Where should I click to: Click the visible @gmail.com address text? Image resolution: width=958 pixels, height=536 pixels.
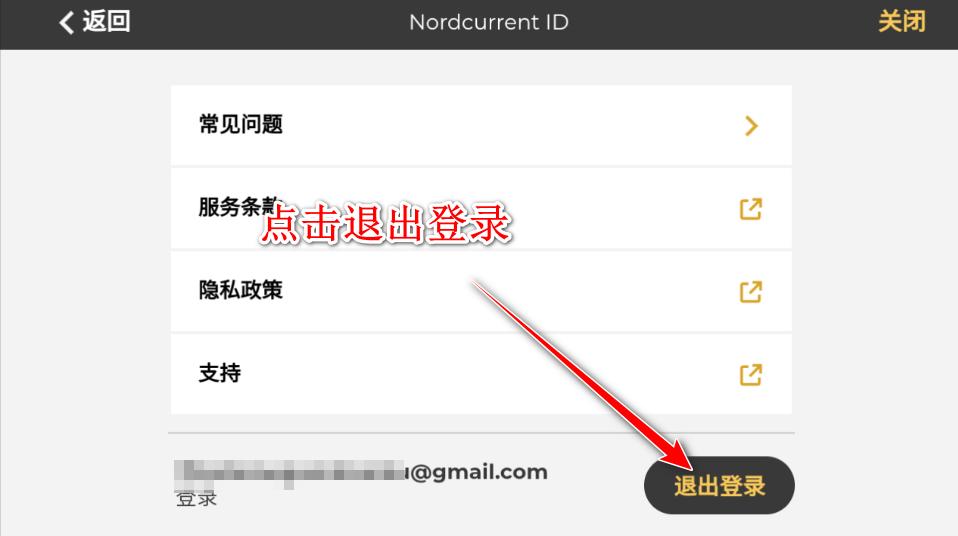[477, 472]
